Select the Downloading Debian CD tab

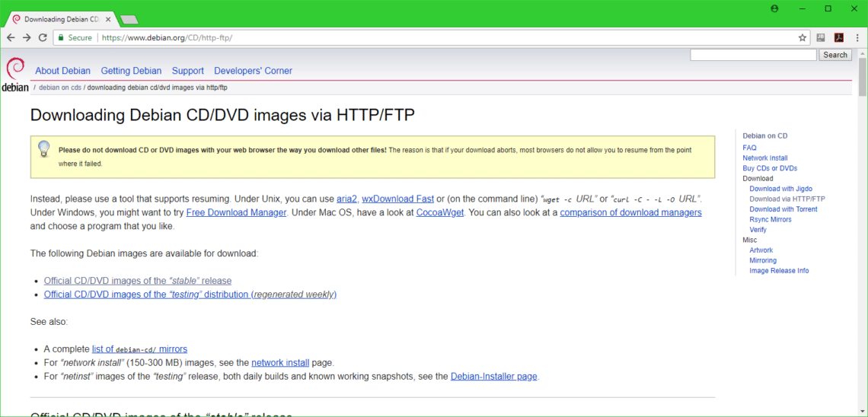(60, 19)
